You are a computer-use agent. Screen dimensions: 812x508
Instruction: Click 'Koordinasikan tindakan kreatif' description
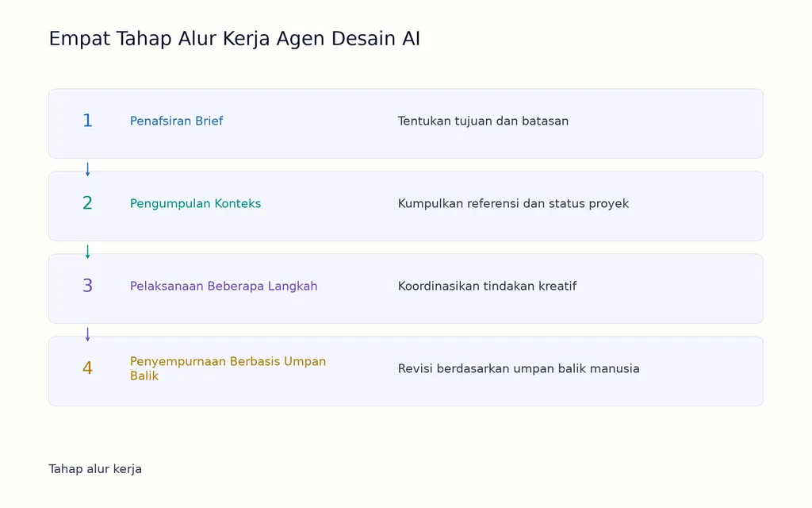point(488,286)
